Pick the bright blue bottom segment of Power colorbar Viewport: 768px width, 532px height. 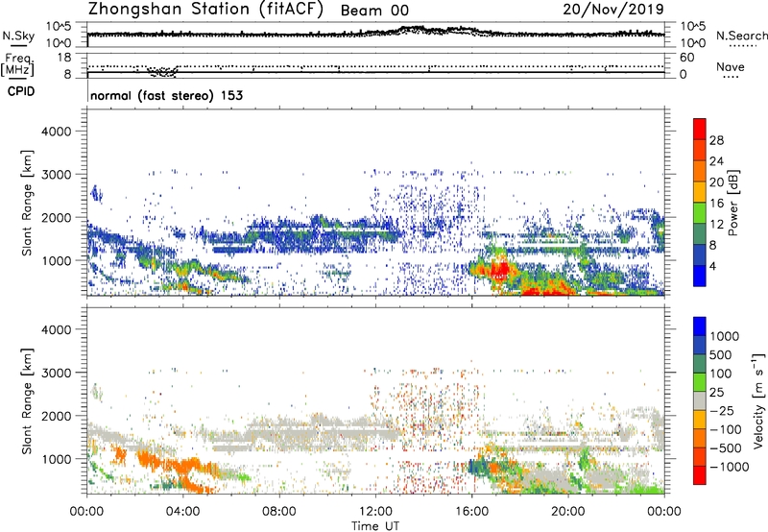pos(700,276)
